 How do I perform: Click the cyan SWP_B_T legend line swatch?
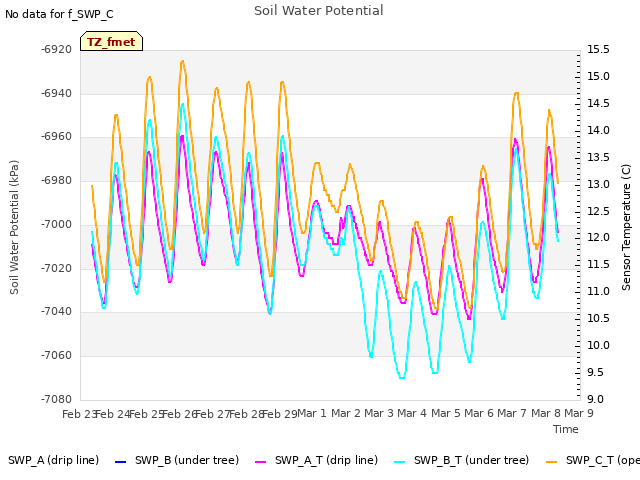pos(400,462)
